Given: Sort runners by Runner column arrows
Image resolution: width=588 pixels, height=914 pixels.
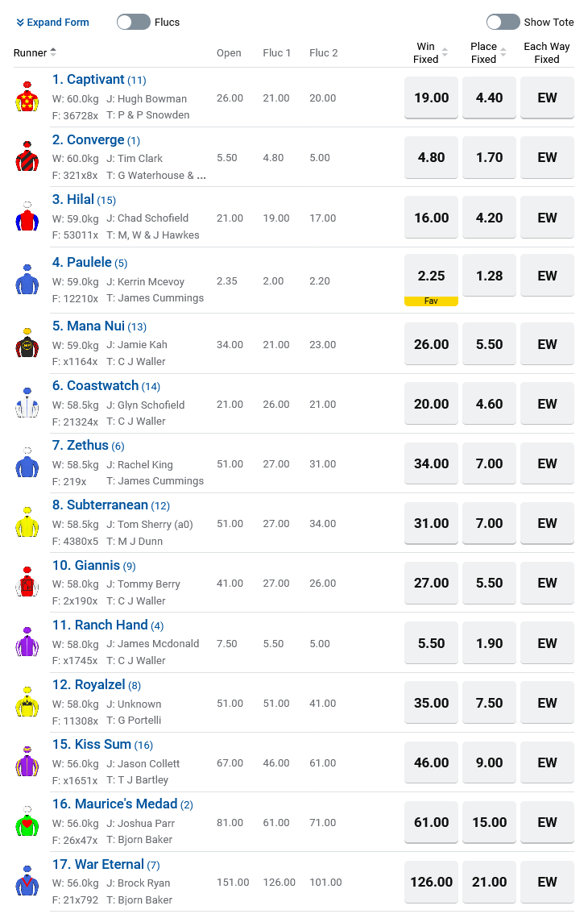Looking at the screenshot, I should (53, 52).
